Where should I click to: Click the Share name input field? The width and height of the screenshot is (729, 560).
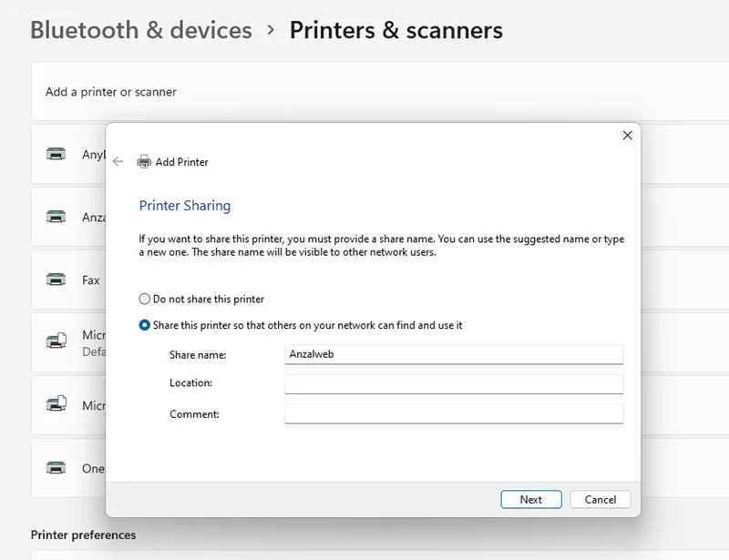tap(454, 354)
